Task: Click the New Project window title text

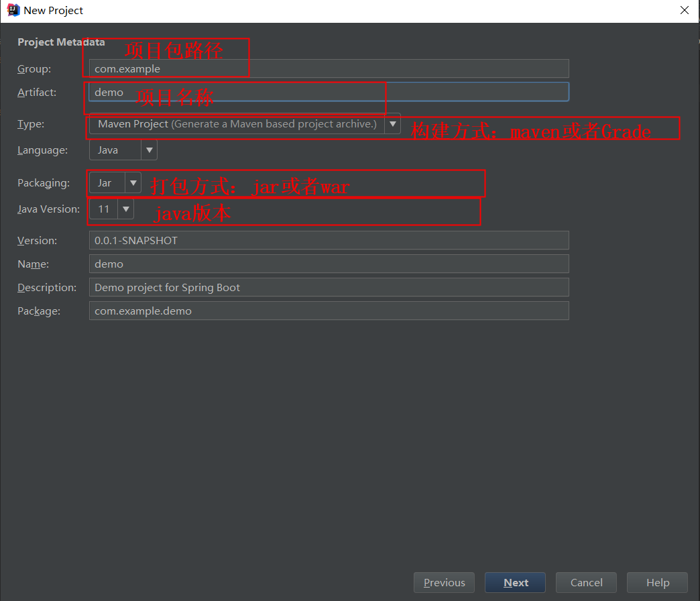Action: [x=53, y=10]
